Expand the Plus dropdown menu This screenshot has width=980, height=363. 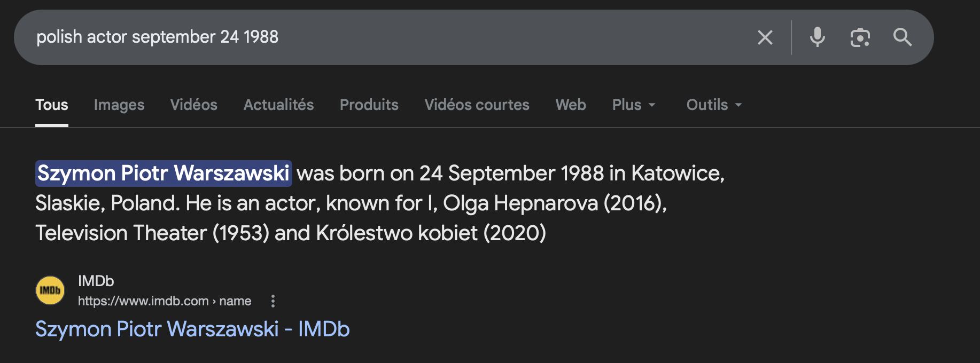[x=634, y=105]
